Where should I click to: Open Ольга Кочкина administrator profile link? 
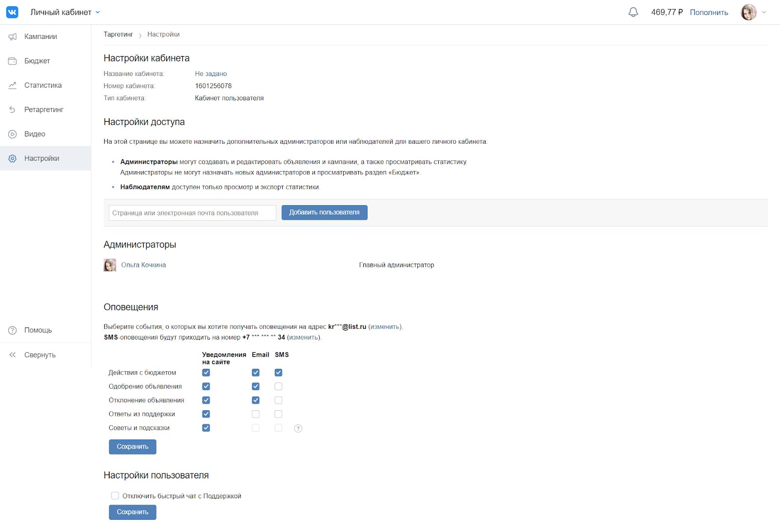tap(143, 265)
